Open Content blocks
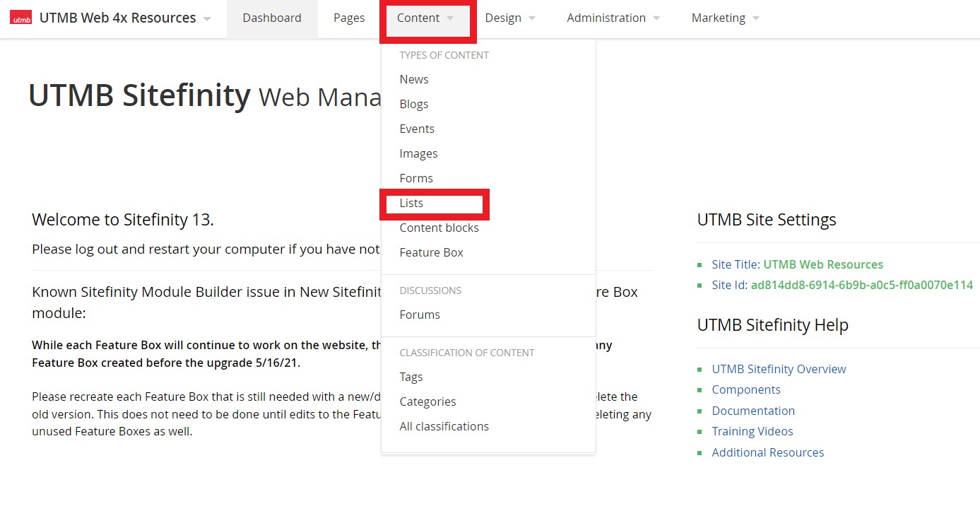Image resolution: width=980 pixels, height=511 pixels. coord(439,228)
